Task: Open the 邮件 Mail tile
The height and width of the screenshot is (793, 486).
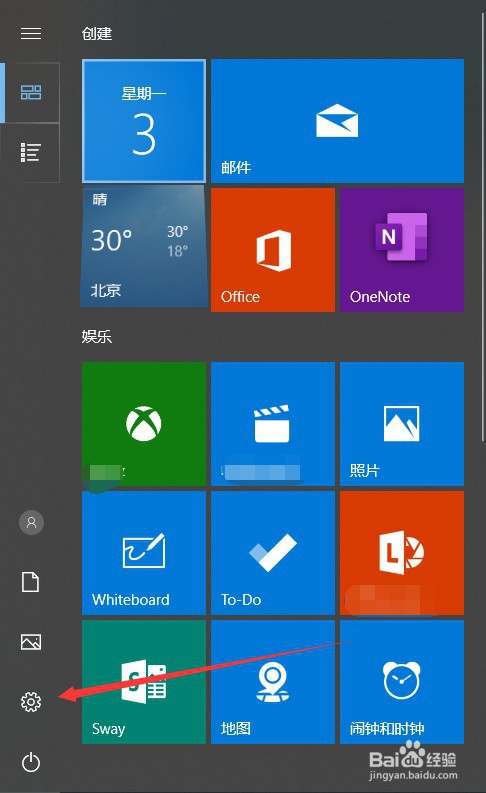Action: [337, 121]
